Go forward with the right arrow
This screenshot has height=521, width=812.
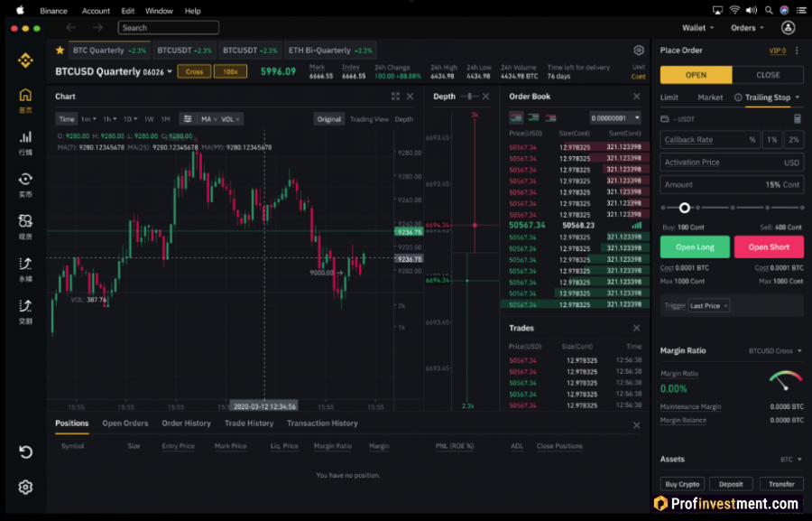coord(97,27)
